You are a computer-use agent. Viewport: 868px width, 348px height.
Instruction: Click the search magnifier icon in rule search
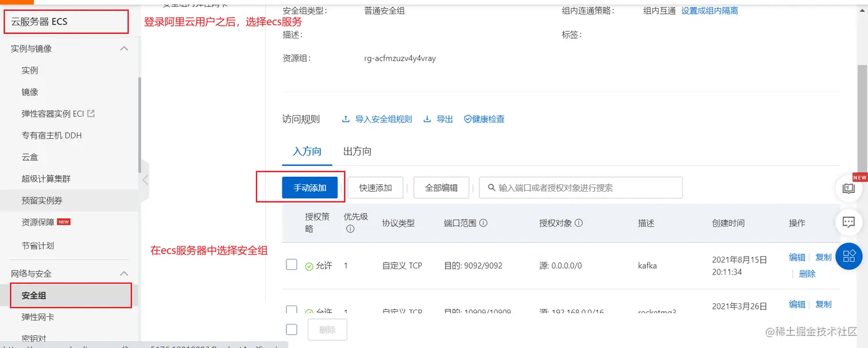(491, 188)
